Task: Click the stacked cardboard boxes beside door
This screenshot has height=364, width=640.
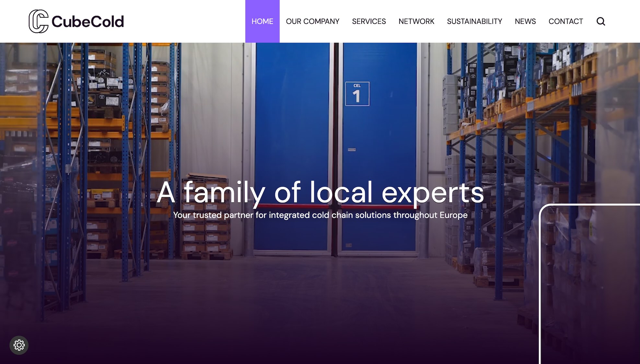Action: pyautogui.click(x=206, y=217)
